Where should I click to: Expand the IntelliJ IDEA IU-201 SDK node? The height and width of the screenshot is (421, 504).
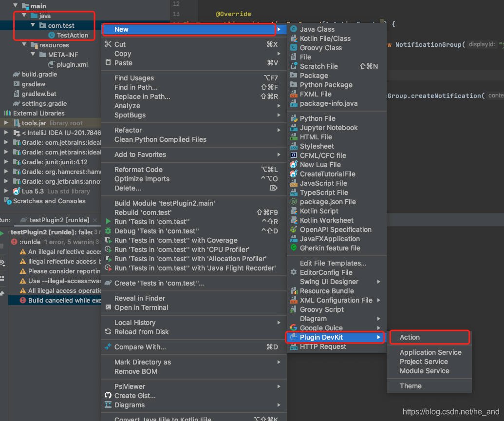coord(6,133)
